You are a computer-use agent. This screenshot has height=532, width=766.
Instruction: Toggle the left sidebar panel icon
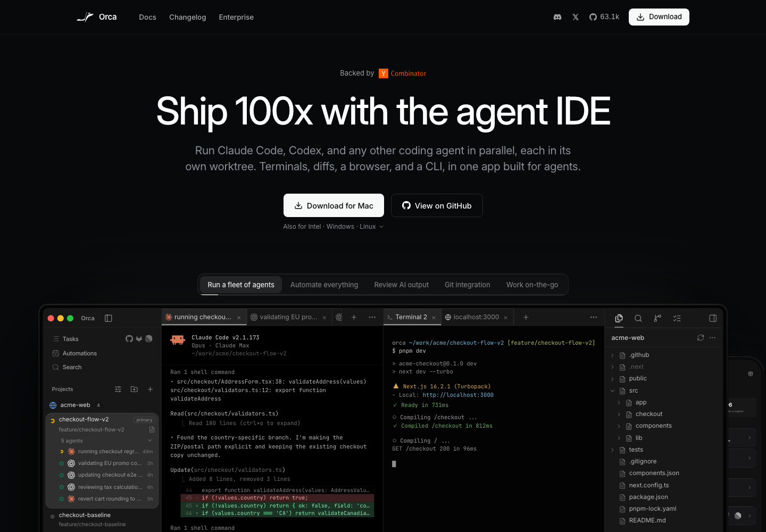[x=109, y=318]
